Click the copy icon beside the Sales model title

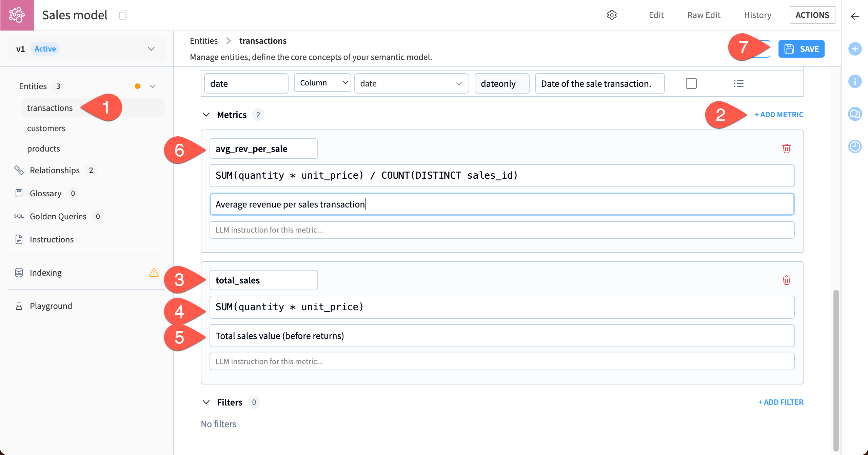(123, 15)
